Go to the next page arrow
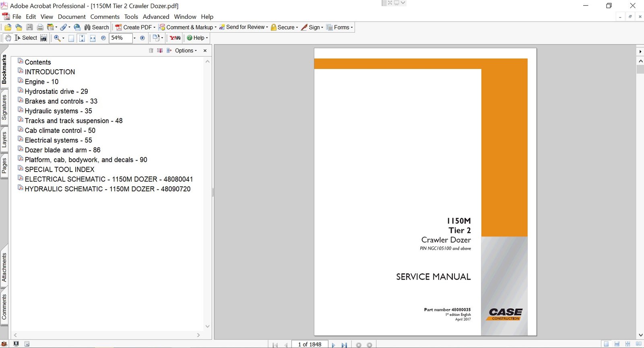The width and height of the screenshot is (644, 348). pyautogui.click(x=333, y=345)
